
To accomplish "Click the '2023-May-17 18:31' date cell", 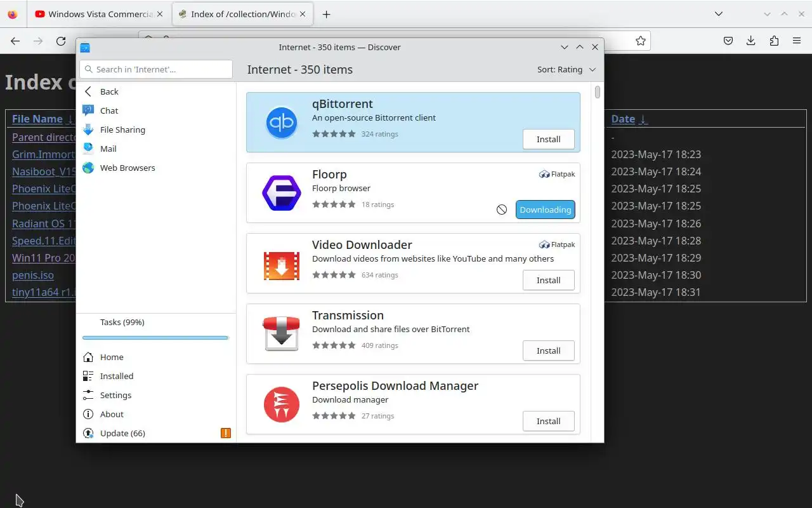I will [x=656, y=292].
